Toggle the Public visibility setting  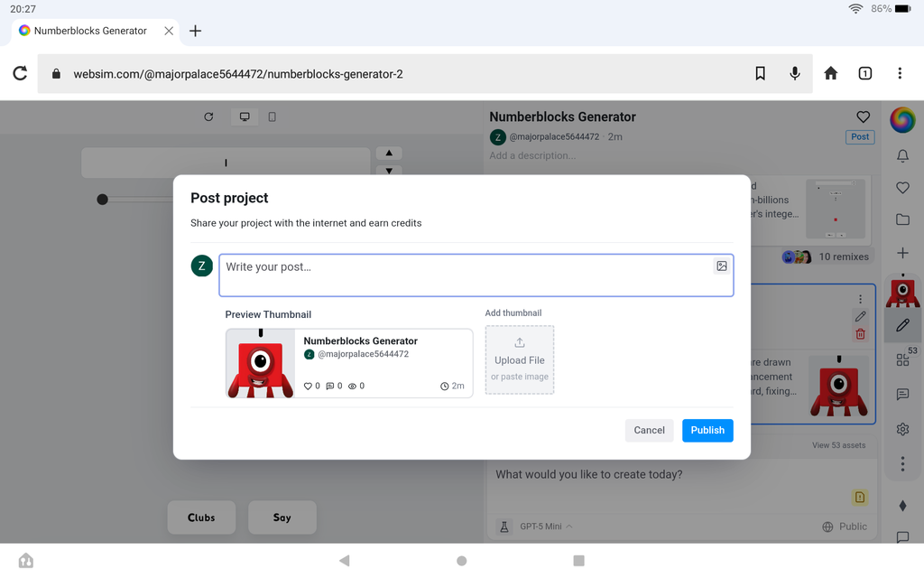pos(845,527)
